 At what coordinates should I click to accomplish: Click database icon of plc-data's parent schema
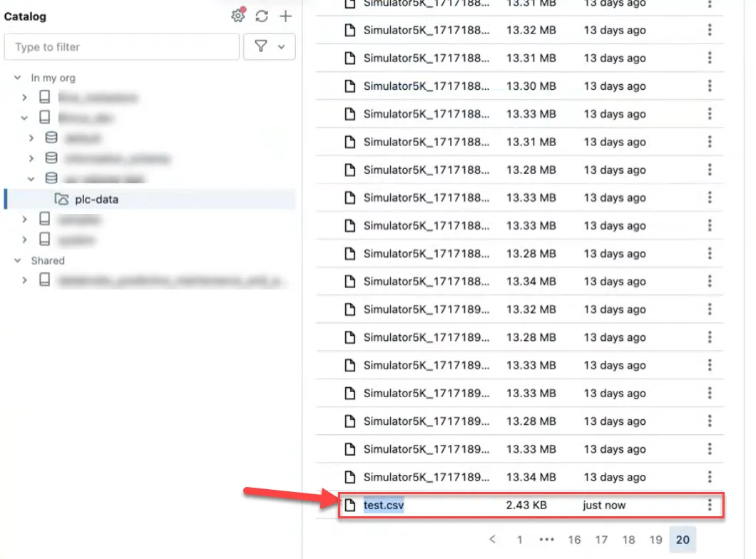coord(51,178)
